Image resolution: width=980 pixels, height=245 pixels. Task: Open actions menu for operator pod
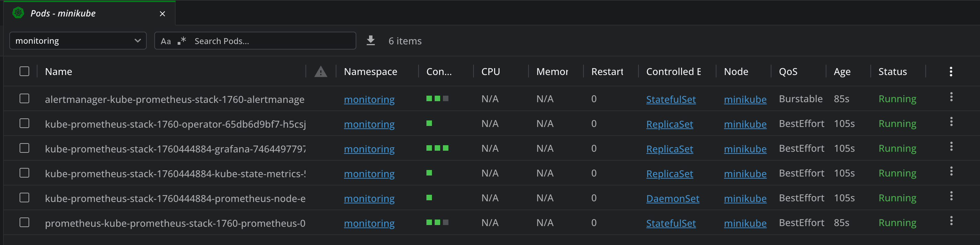tap(951, 121)
